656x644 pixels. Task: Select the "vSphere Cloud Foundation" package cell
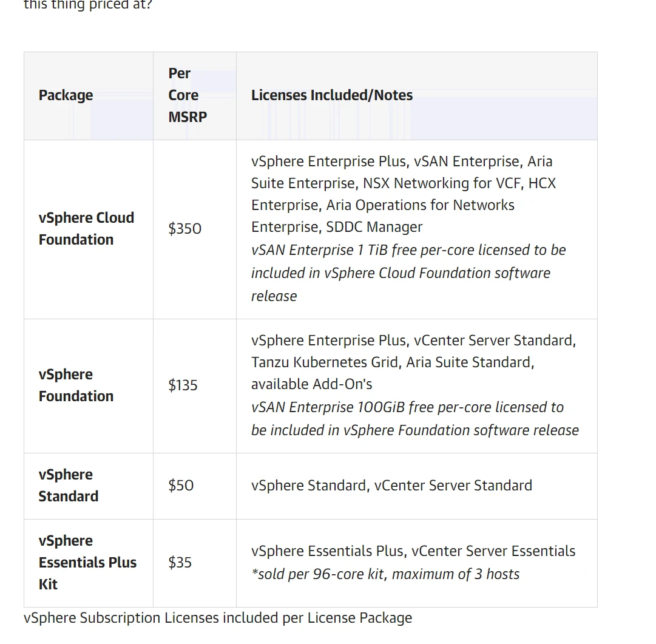point(86,229)
